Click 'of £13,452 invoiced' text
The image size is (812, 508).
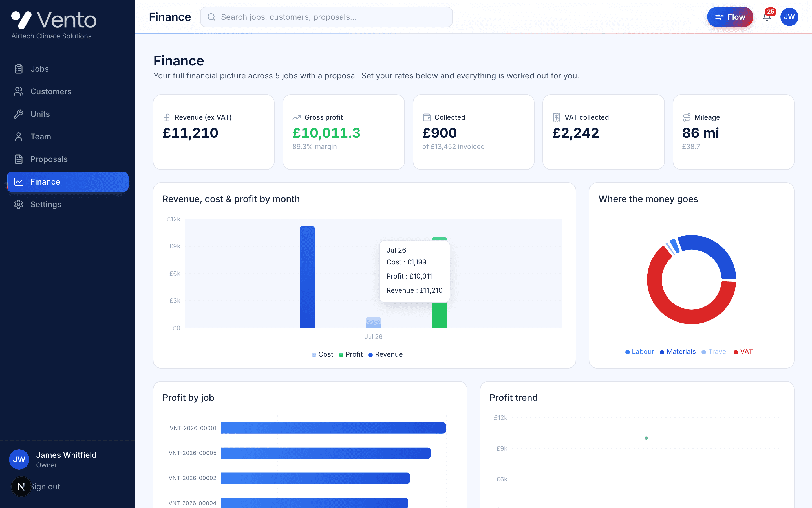[x=453, y=147]
